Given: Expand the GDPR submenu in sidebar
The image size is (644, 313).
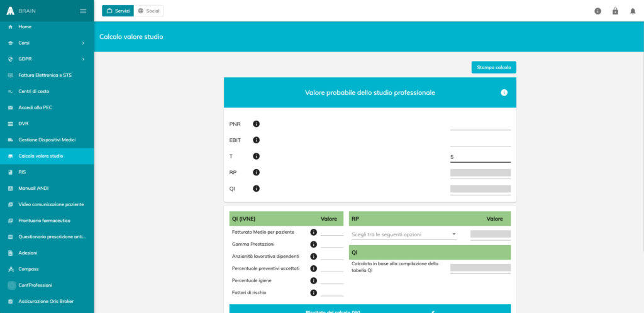Looking at the screenshot, I should [47, 59].
